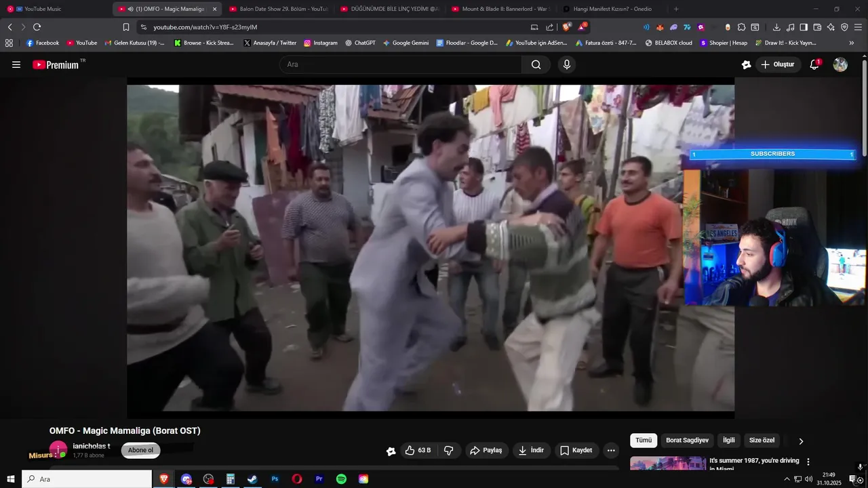Open Oluştur create menu
The width and height of the screenshot is (868, 488).
[x=778, y=64]
